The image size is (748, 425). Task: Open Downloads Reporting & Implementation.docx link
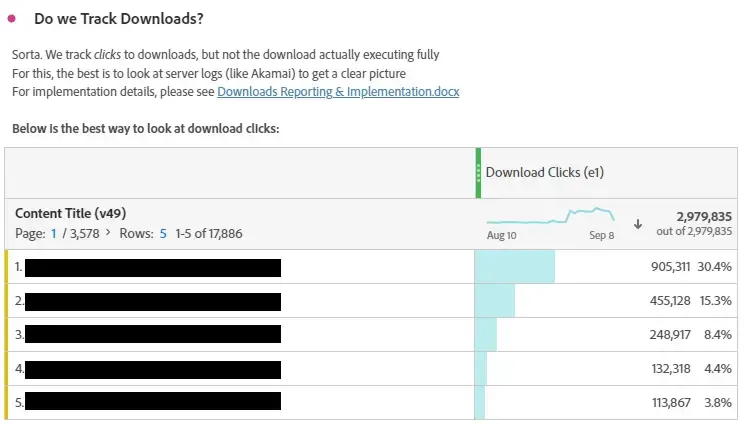pos(338,92)
